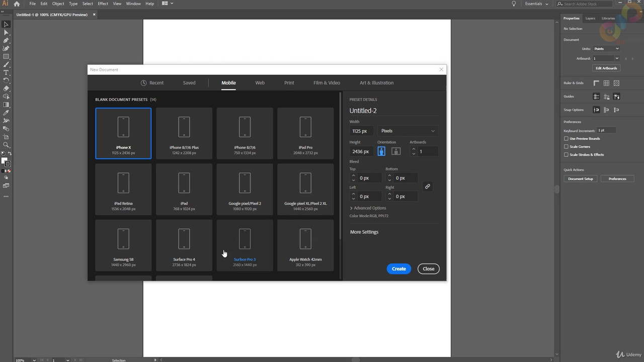Show grid icon in Ruler & Grids
The image size is (644, 362).
tap(606, 83)
